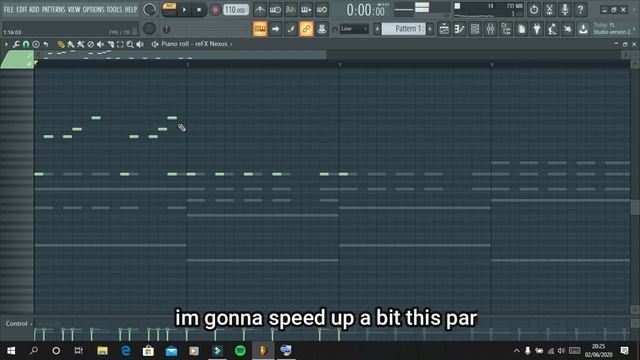Open the project info page icon
The image size is (640, 360).
(x=522, y=29)
